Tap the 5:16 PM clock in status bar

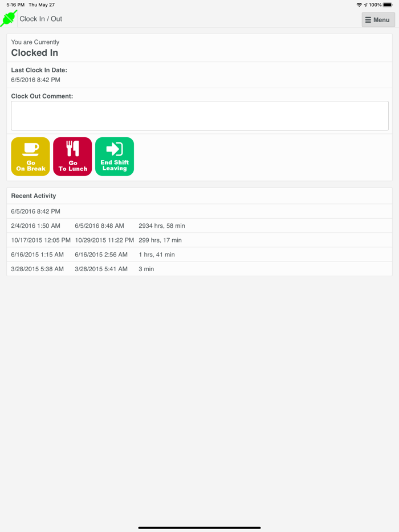15,5
